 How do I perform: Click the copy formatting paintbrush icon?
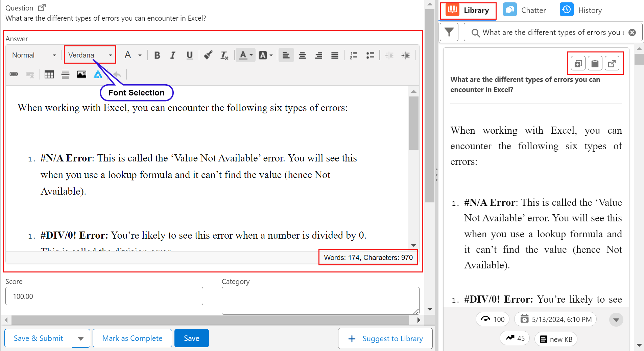coord(208,55)
